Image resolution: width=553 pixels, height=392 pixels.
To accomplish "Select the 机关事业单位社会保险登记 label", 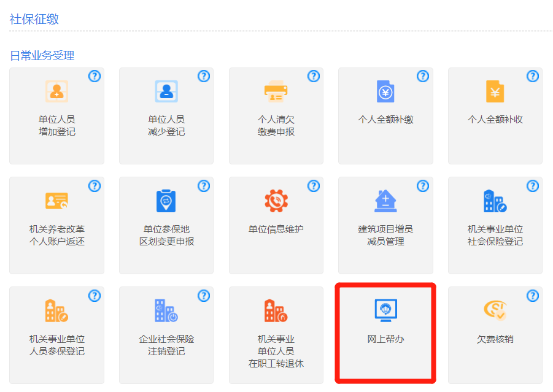I will (x=495, y=236).
